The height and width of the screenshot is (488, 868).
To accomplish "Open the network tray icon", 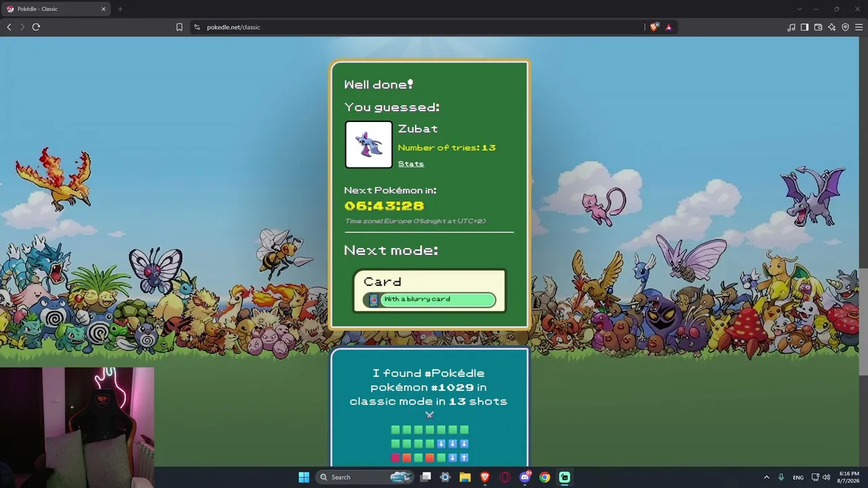I will 815,477.
